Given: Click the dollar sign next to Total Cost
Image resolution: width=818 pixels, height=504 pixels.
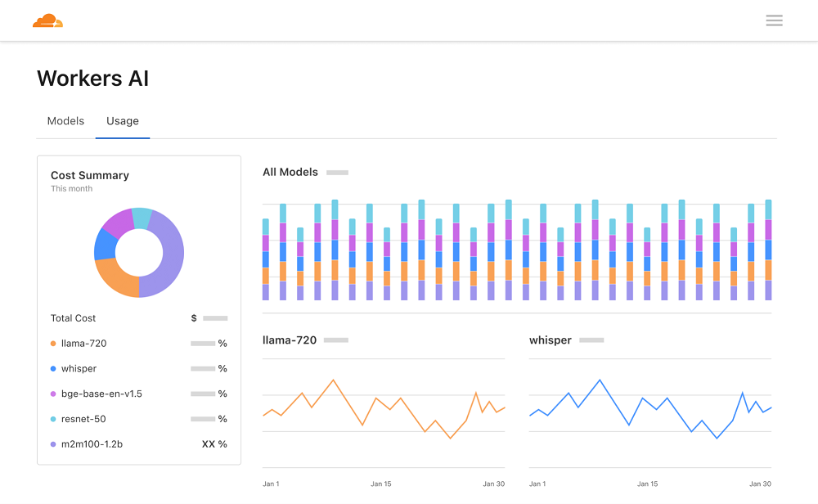Looking at the screenshot, I should click(195, 317).
